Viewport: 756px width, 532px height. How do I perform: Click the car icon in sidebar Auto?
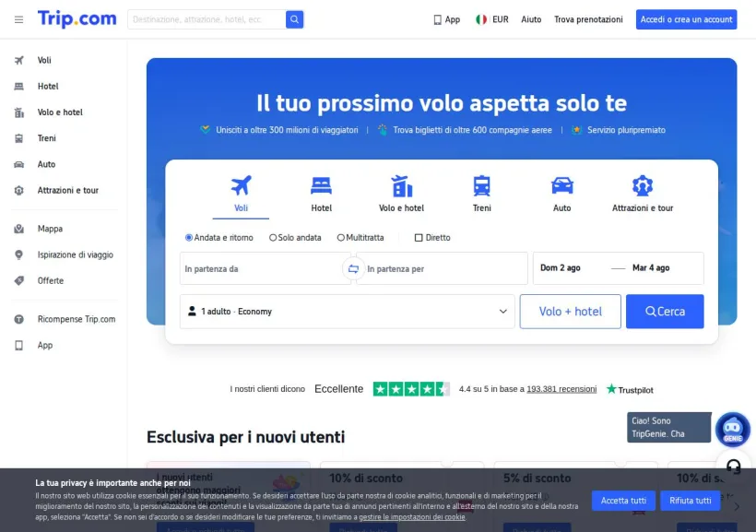[x=18, y=164]
